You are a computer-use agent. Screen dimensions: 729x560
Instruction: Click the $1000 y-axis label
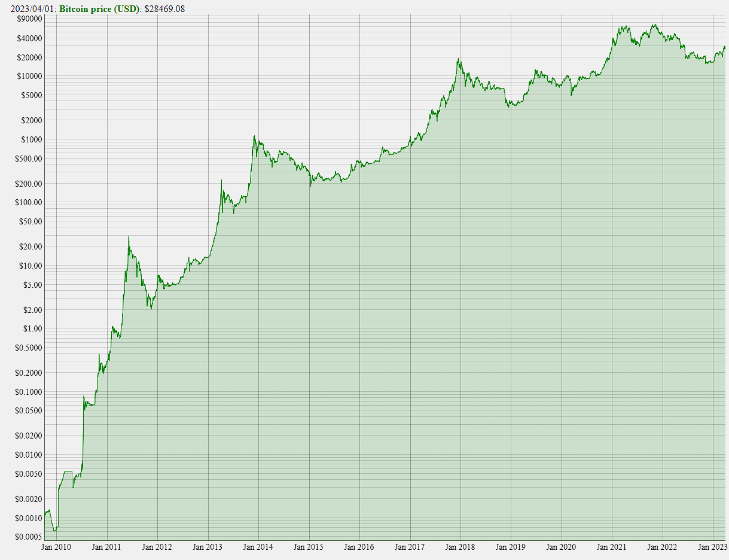pos(30,139)
